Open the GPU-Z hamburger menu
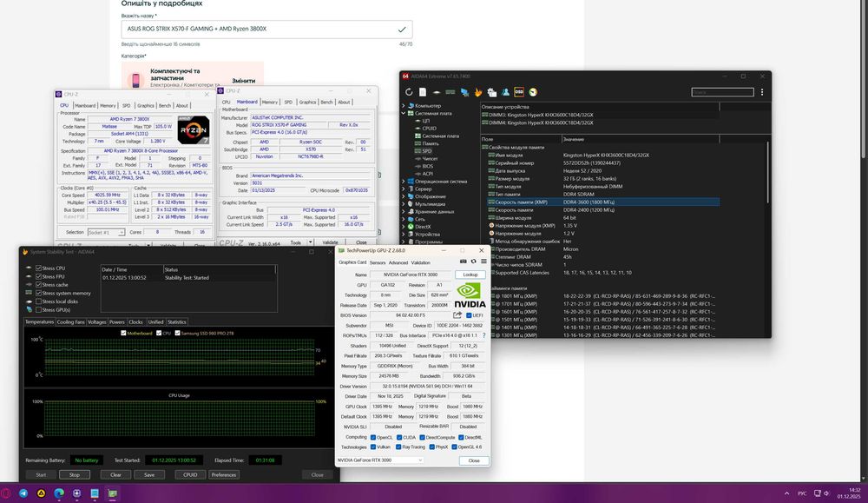 (483, 261)
